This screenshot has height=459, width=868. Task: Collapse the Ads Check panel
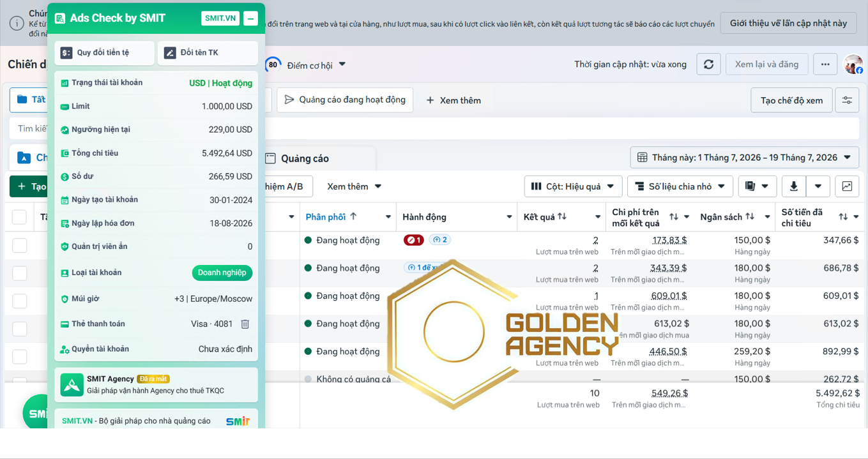coord(251,19)
